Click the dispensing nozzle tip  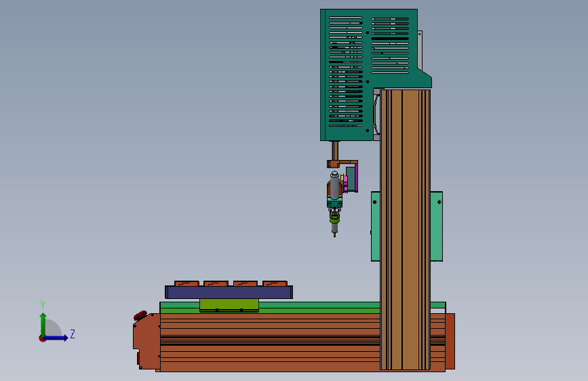[x=334, y=235]
